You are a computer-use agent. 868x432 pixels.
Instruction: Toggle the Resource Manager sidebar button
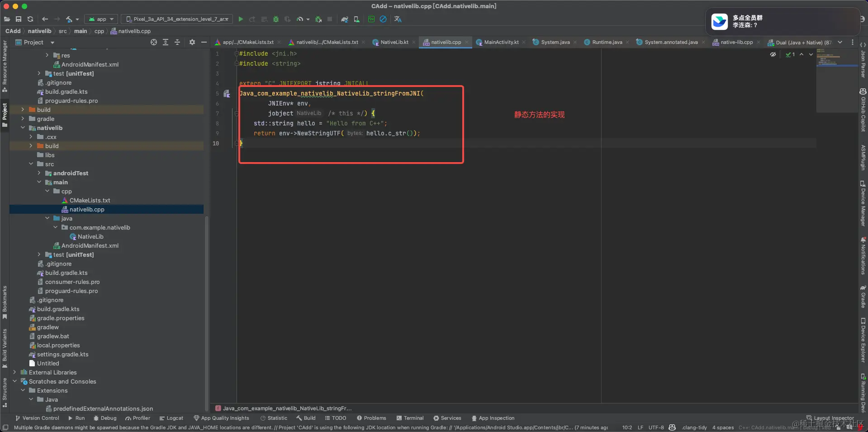point(5,66)
